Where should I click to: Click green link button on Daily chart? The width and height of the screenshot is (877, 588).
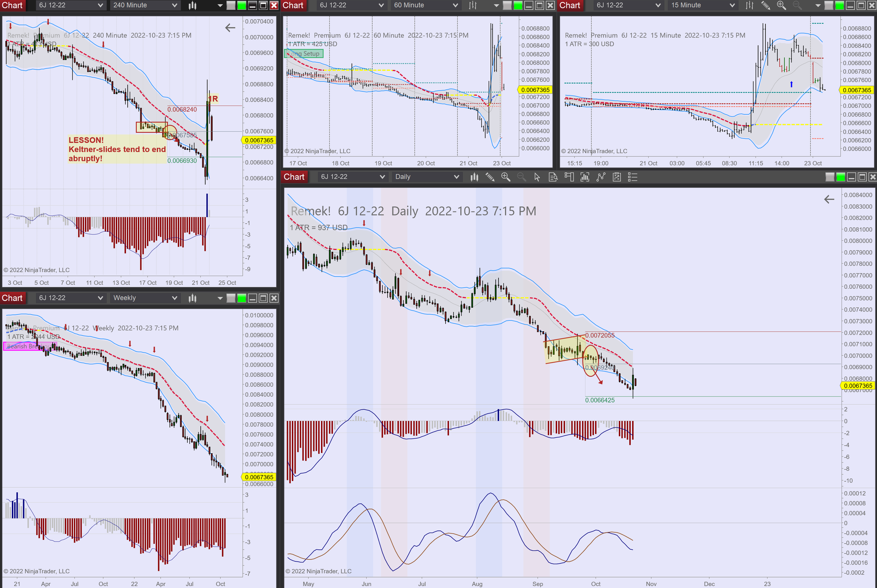click(x=841, y=177)
